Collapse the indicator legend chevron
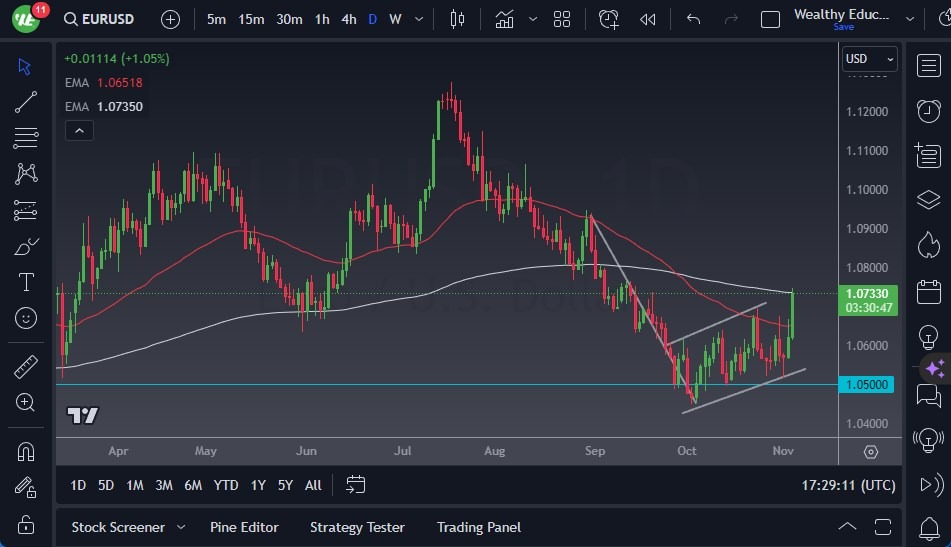The image size is (951, 547). [78, 130]
